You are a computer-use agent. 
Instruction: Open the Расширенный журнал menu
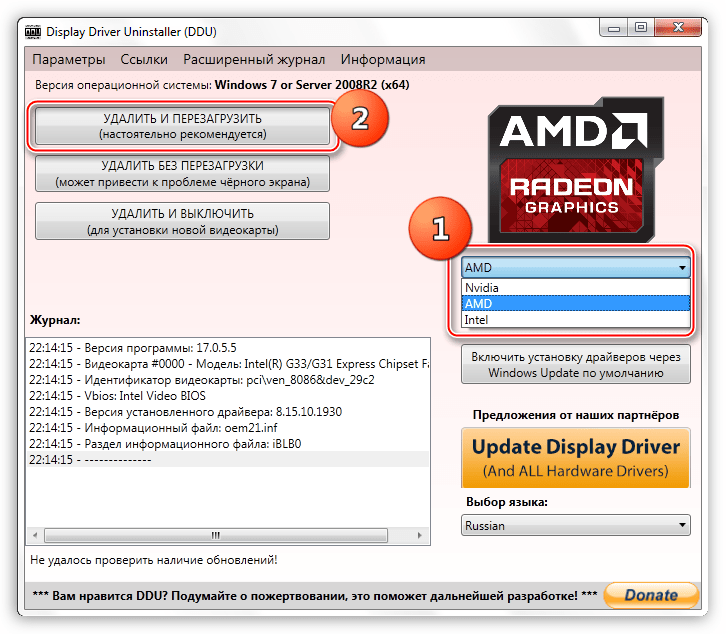(x=254, y=60)
